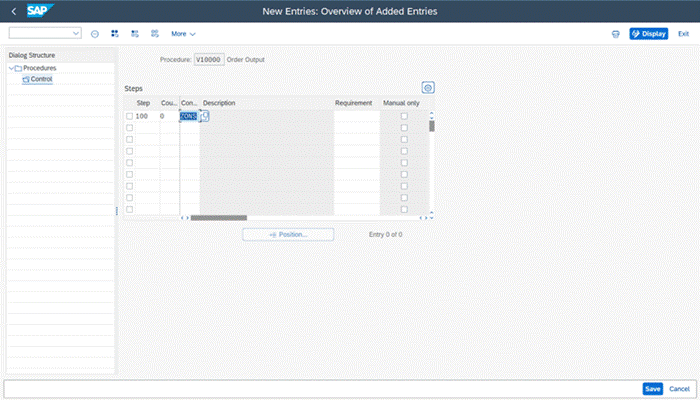Click the Exit menu item
The width and height of the screenshot is (700, 400).
click(683, 33)
